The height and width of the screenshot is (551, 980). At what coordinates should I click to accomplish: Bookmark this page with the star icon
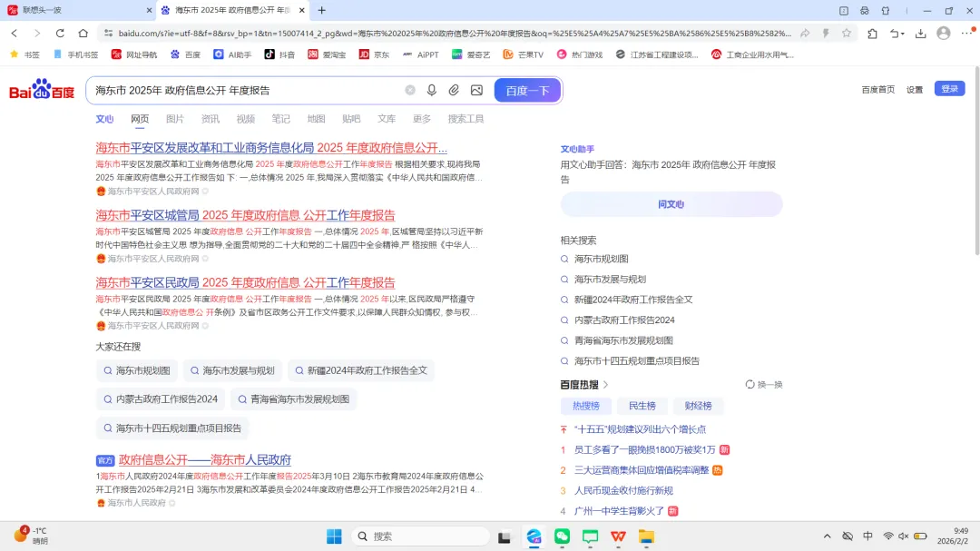pyautogui.click(x=847, y=34)
